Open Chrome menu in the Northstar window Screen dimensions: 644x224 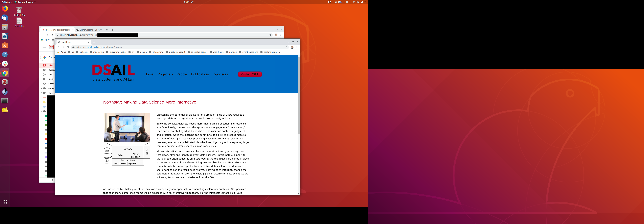(297, 47)
